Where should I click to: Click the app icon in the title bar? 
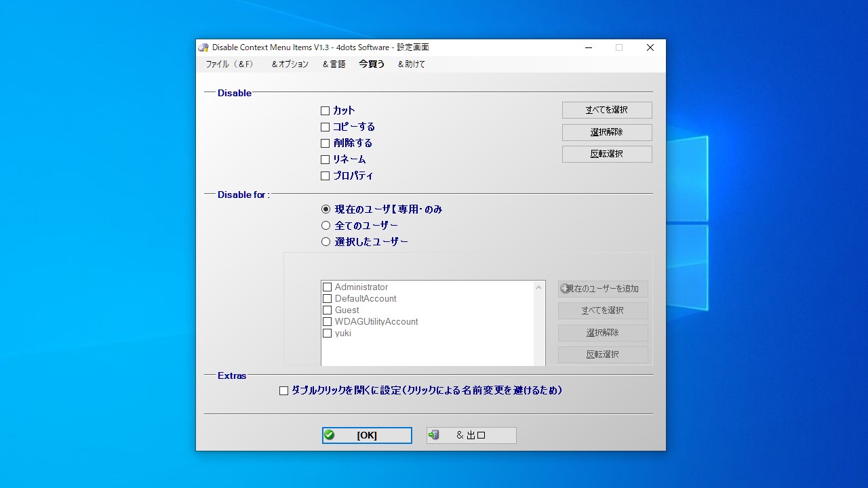click(203, 47)
